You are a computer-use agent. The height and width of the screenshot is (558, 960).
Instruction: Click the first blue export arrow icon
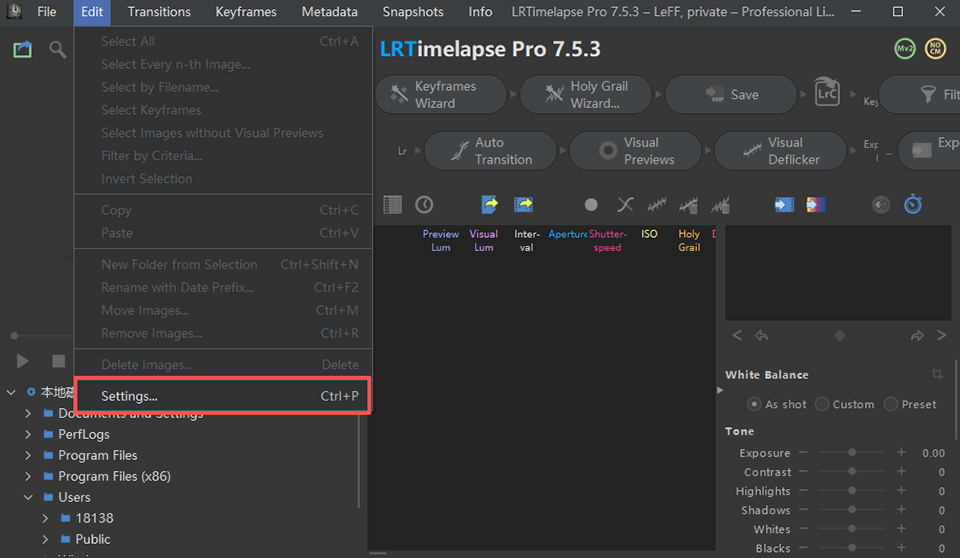pos(490,204)
